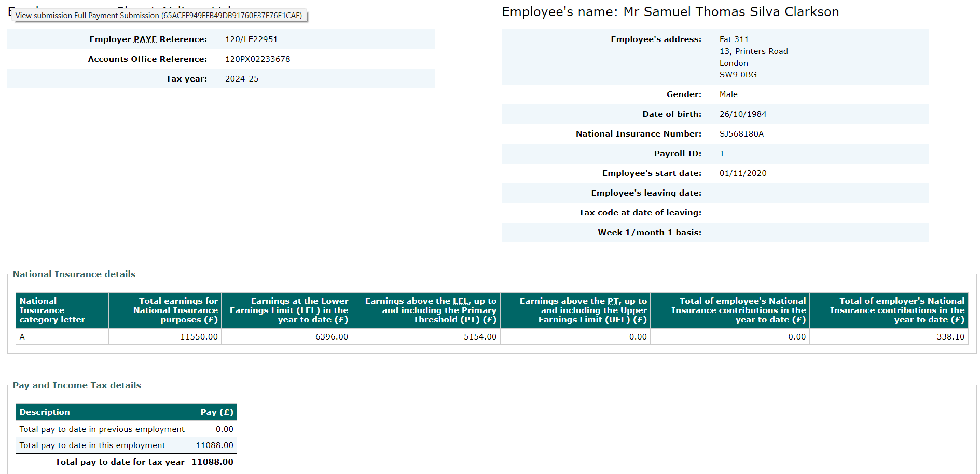The width and height of the screenshot is (980, 474).
Task: Click the Accounts Office Reference number 120PX02233678
Action: point(257,59)
